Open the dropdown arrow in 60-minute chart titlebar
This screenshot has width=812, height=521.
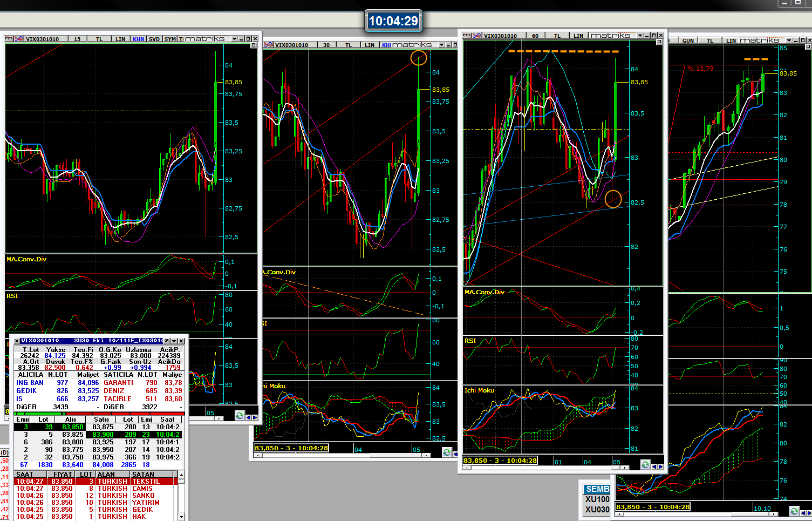pyautogui.click(x=640, y=36)
